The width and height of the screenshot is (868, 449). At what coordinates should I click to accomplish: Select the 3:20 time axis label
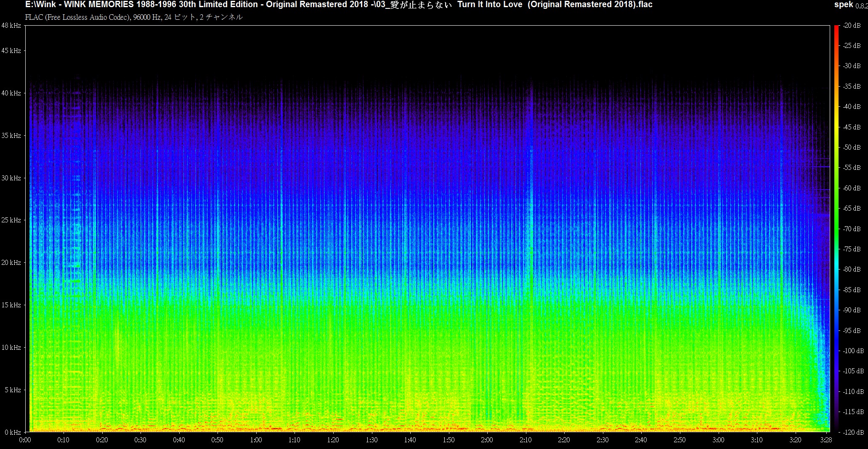[795, 440]
